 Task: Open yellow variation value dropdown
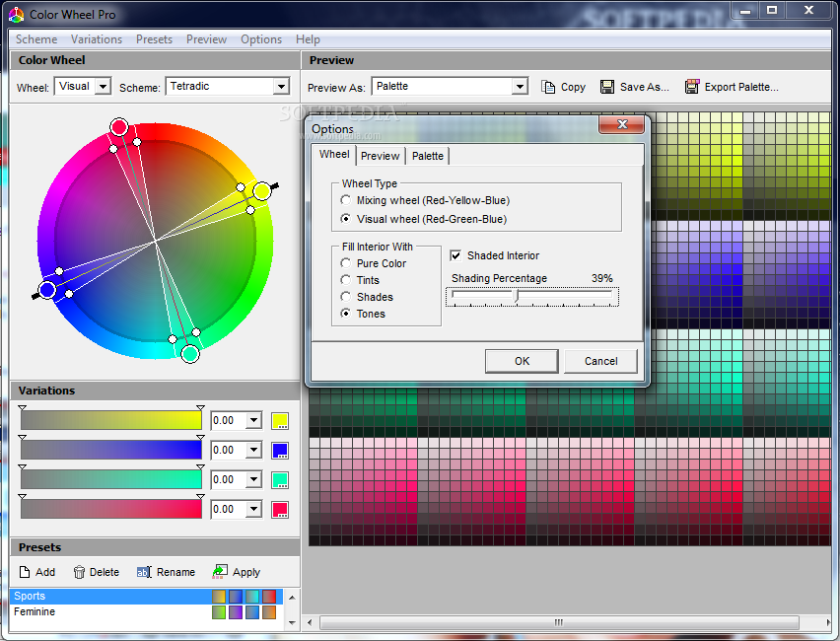(254, 421)
